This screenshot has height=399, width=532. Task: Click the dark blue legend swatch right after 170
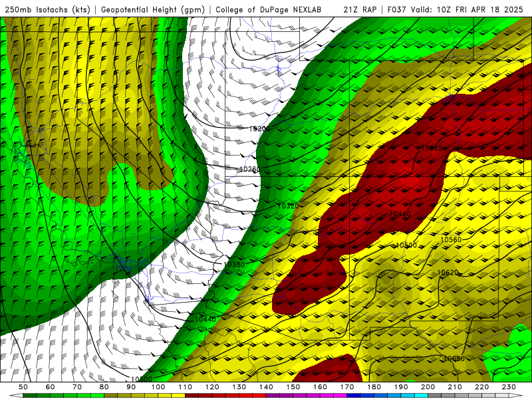354,396
